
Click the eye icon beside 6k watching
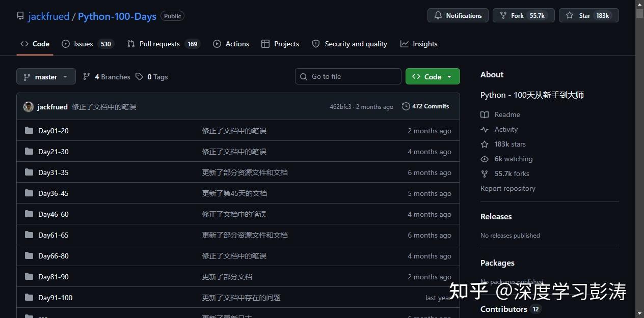(485, 159)
